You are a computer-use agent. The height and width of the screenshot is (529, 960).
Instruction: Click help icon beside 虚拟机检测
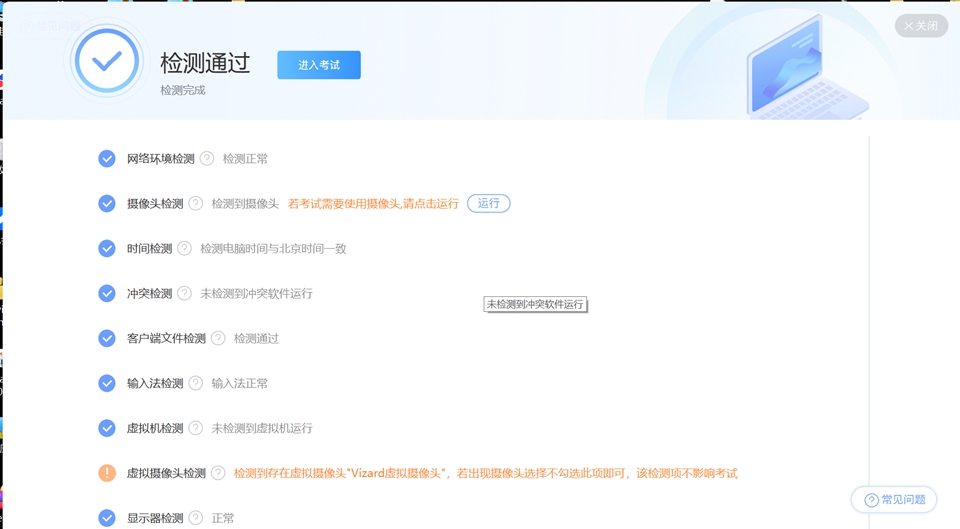pos(196,428)
